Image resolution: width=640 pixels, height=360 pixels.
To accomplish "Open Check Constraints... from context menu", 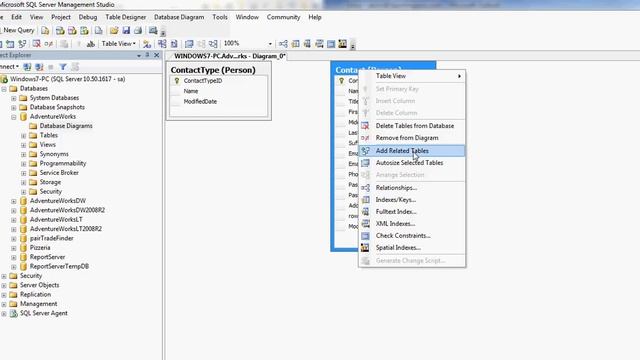I will coord(412,236).
